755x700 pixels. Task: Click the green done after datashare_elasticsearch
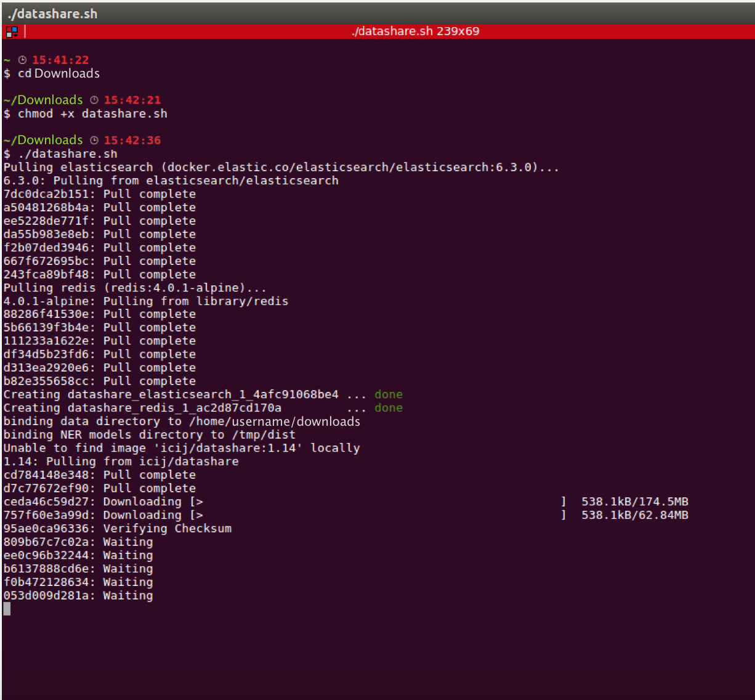pyautogui.click(x=389, y=394)
